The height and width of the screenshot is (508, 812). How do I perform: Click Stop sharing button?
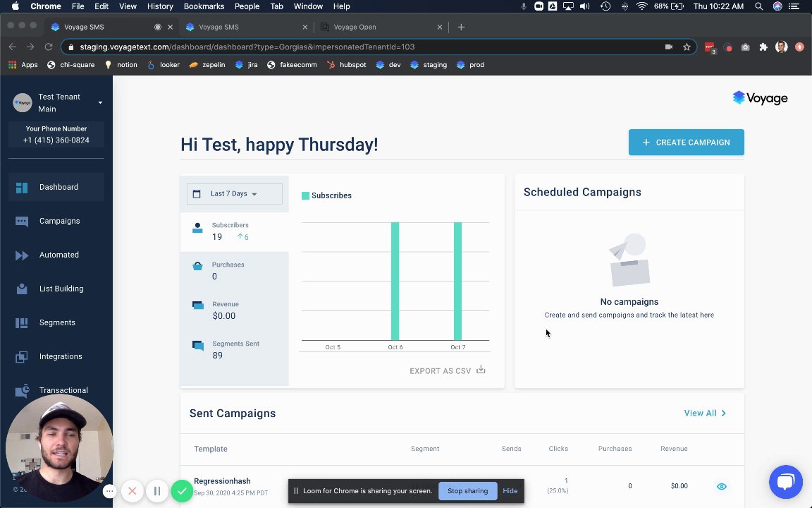[x=467, y=491]
